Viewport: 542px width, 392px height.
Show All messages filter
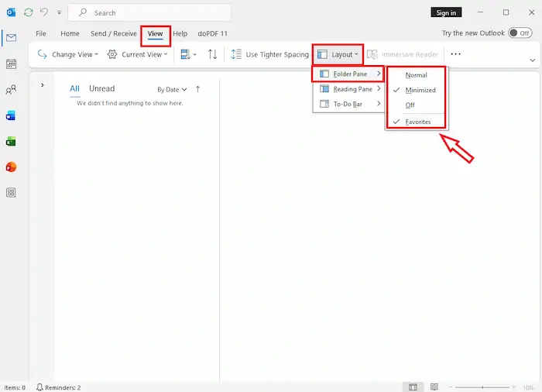point(74,88)
